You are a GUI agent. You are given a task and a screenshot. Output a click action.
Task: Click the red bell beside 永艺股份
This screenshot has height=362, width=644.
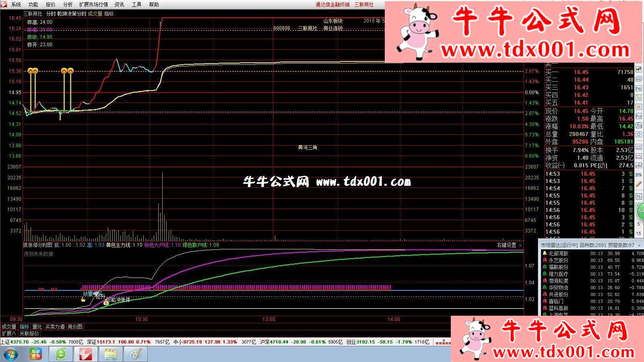(545, 260)
